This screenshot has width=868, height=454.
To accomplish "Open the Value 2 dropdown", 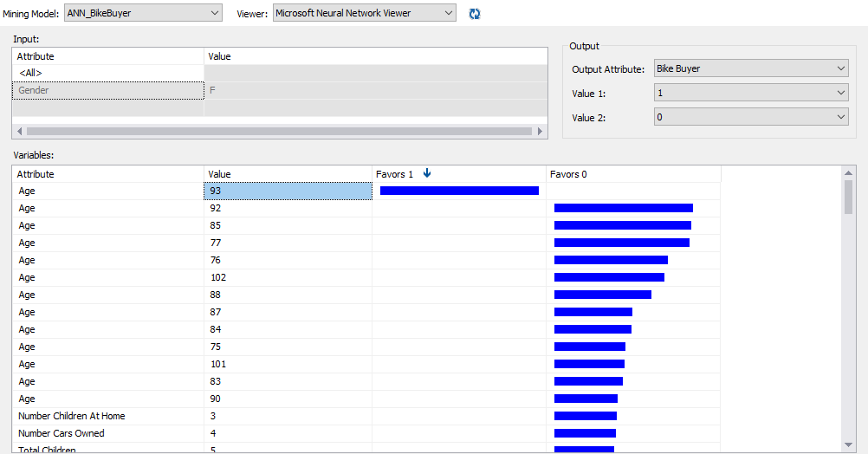I will click(x=751, y=117).
